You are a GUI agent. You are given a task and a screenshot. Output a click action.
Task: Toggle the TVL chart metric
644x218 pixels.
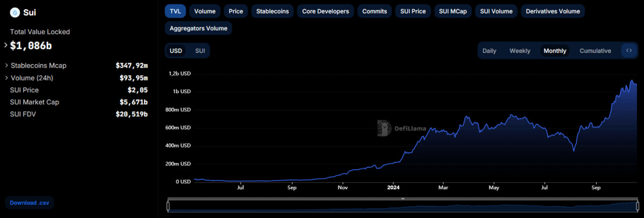(x=175, y=11)
